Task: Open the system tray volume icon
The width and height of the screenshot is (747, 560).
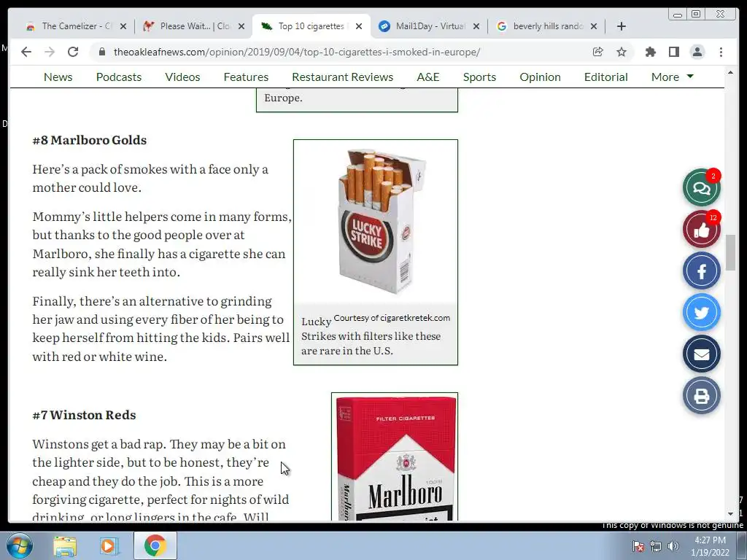Action: click(x=673, y=546)
